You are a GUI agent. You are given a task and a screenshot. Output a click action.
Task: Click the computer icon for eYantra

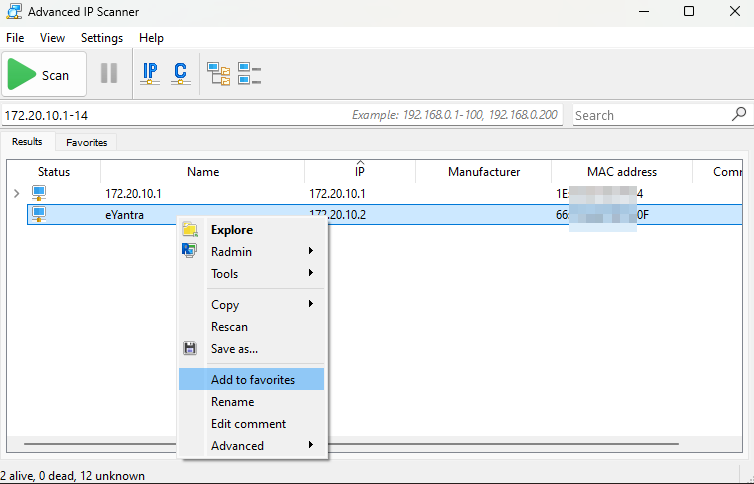[39, 214]
